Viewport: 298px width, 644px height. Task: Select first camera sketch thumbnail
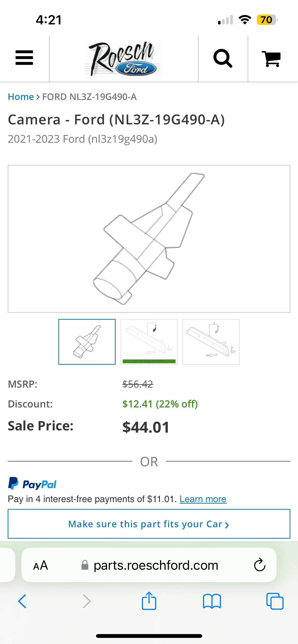click(x=87, y=342)
